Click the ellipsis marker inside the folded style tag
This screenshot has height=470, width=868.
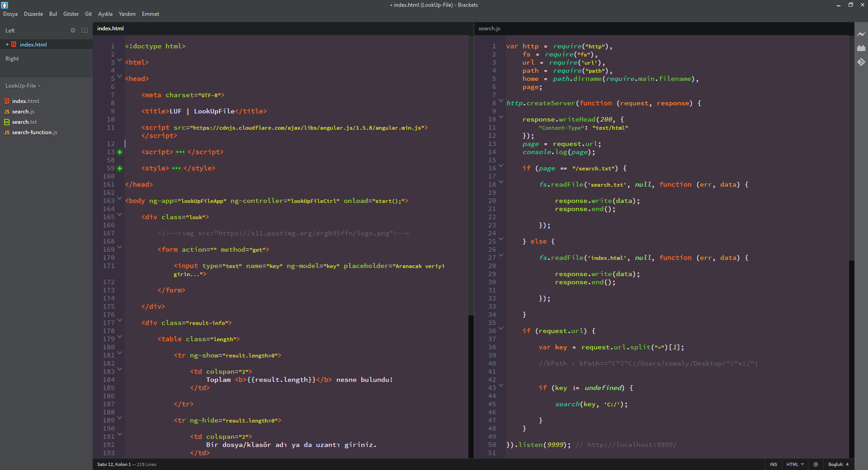[176, 169]
